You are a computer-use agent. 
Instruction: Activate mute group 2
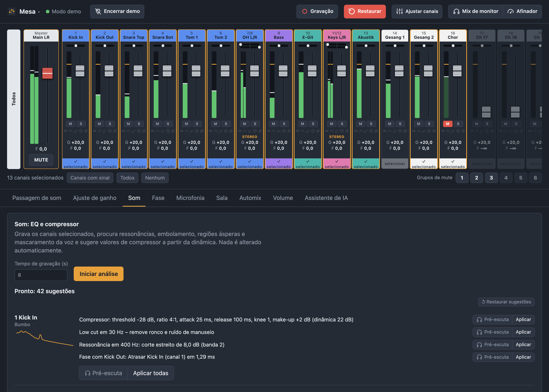click(477, 178)
